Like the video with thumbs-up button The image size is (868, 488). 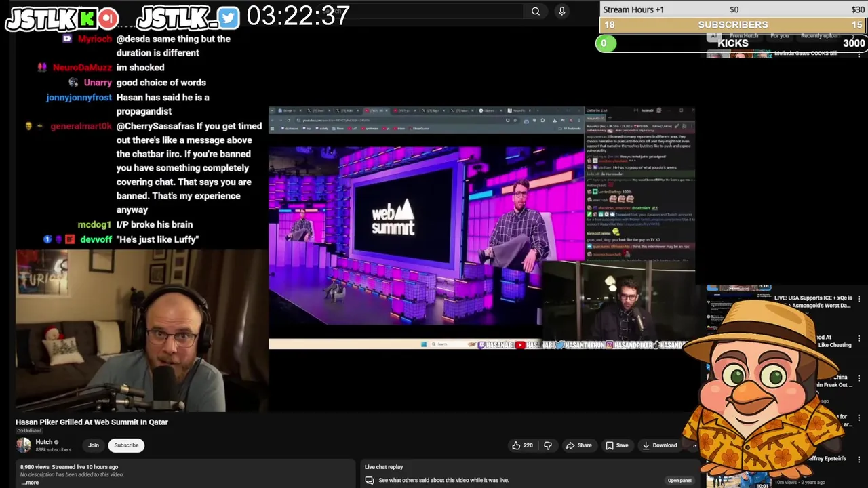522,445
